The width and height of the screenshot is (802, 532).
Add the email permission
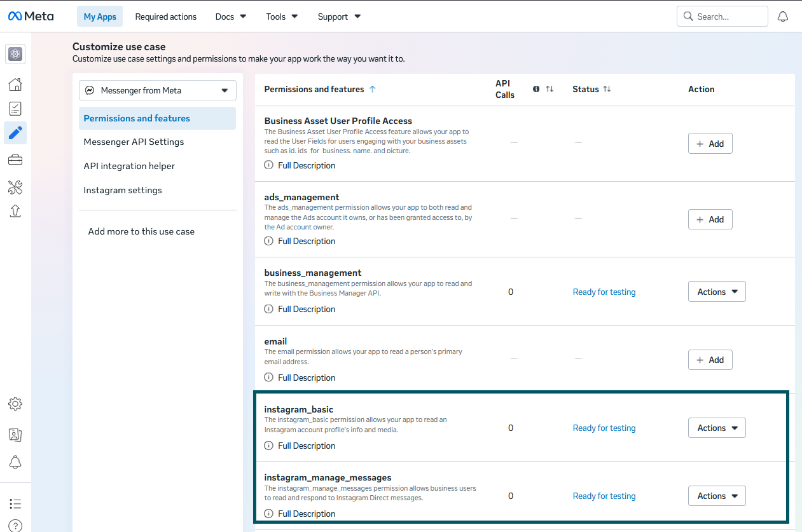point(710,360)
